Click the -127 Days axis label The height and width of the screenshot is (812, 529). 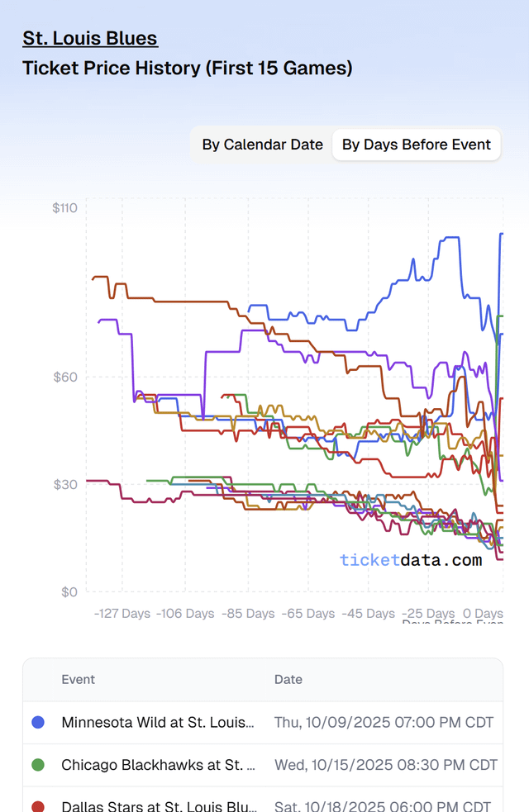tap(122, 613)
